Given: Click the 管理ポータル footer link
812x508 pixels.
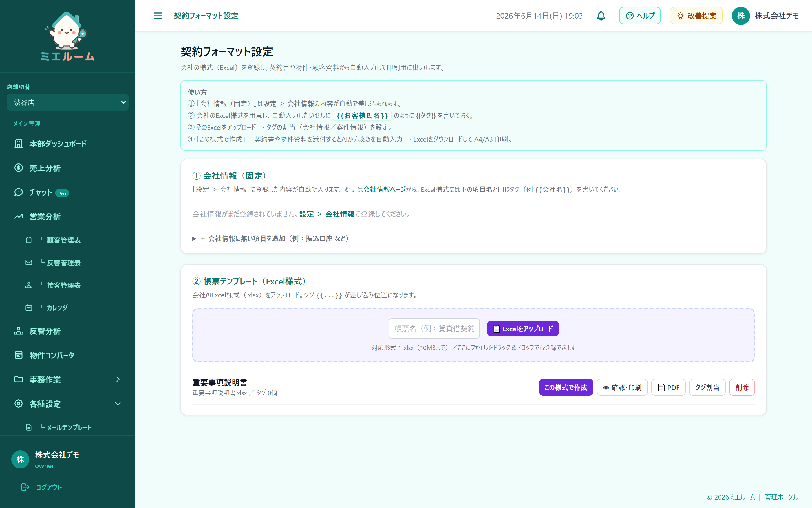Looking at the screenshot, I should (x=781, y=497).
